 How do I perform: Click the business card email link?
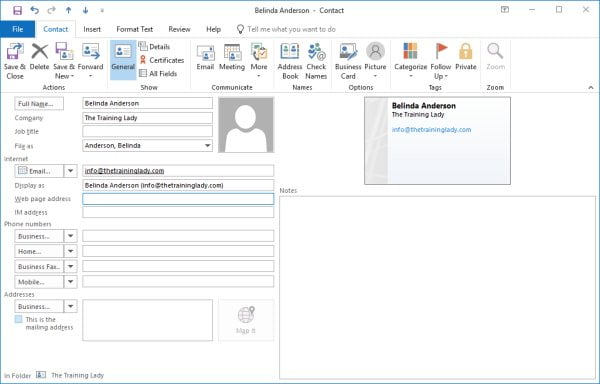click(x=431, y=130)
